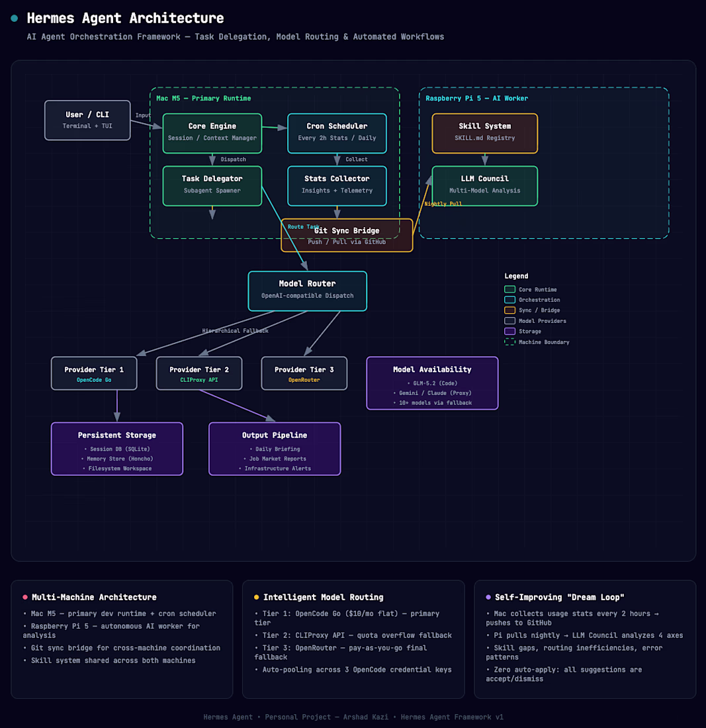Select the Git Sync Bridge node
The width and height of the screenshot is (706, 728).
(347, 236)
